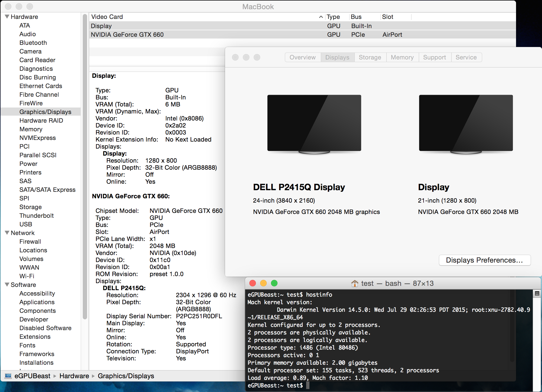Screen dimensions: 542x392
Task: Select Bluetooth in the sidebar
Action: (x=33, y=43)
